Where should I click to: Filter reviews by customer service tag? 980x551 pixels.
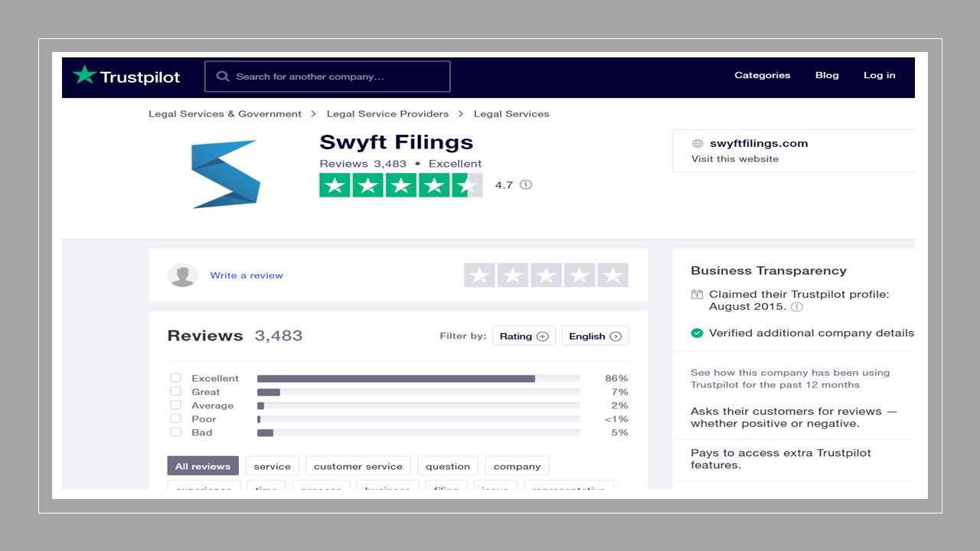coord(358,466)
